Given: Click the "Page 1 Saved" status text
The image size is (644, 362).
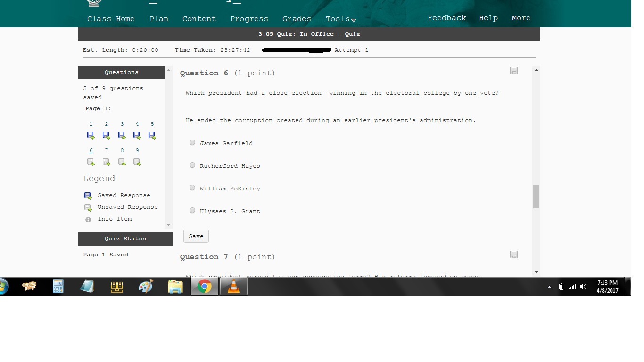Looking at the screenshot, I should pos(106,255).
